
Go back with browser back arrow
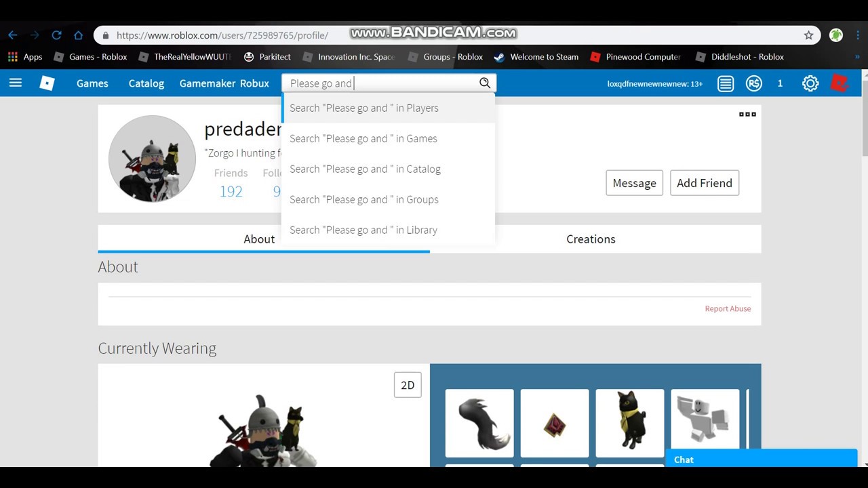coord(13,35)
